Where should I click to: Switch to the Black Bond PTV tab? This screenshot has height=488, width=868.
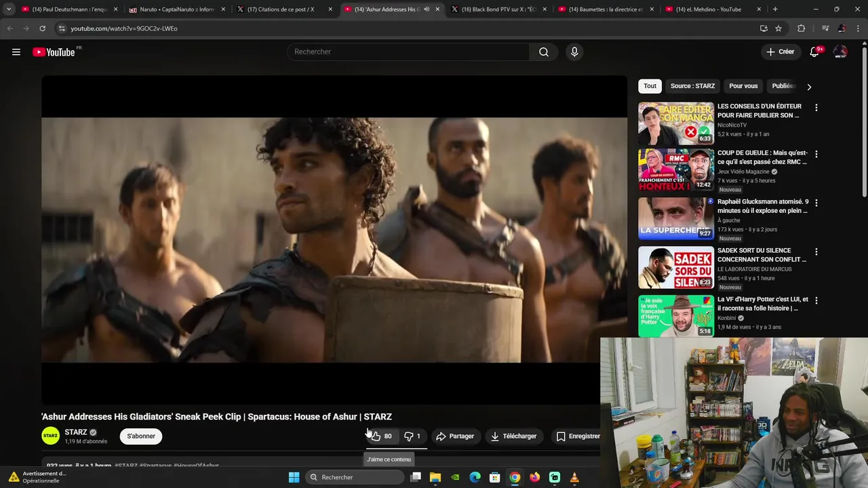point(498,9)
